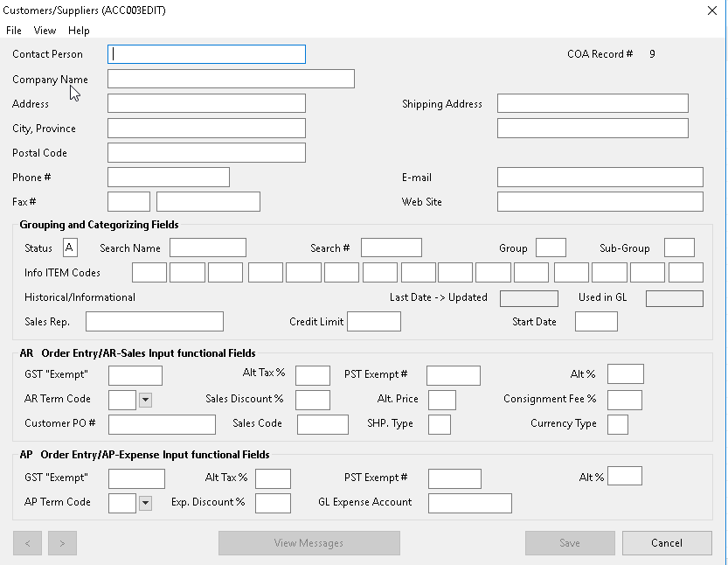
Task: Open the View menu
Action: pyautogui.click(x=45, y=31)
